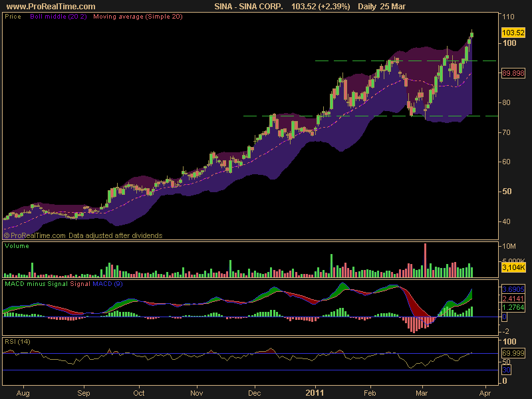The height and width of the screenshot is (399, 532).
Task: Click the Oct label on the time axis
Action: 139,393
